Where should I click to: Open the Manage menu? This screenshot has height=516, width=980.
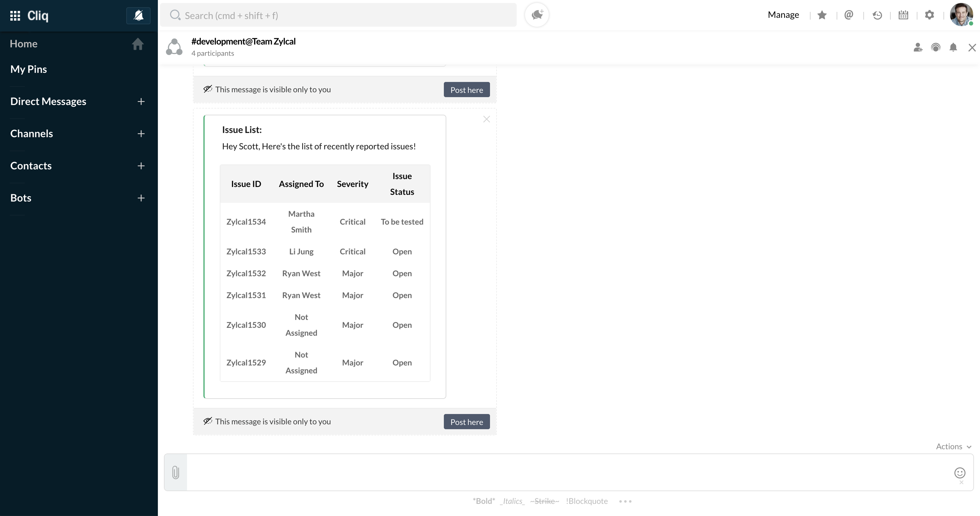783,15
